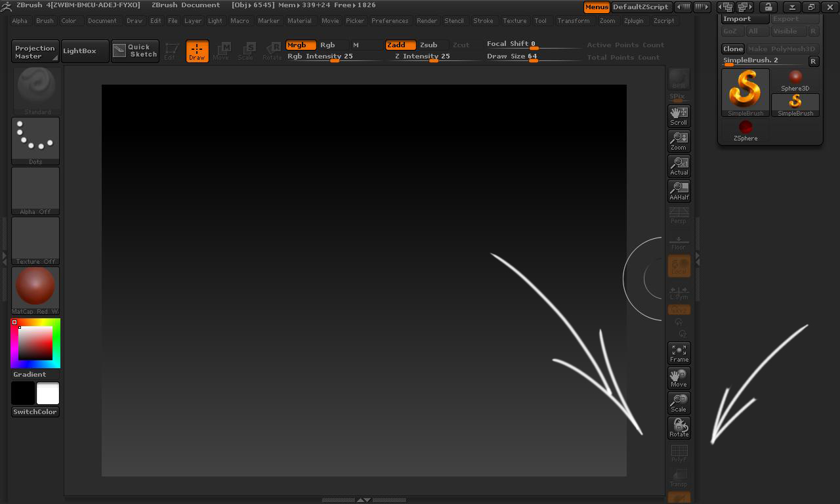Expand the left tray with its edge arrow
Image resolution: width=840 pixels, height=504 pixels.
[5, 256]
